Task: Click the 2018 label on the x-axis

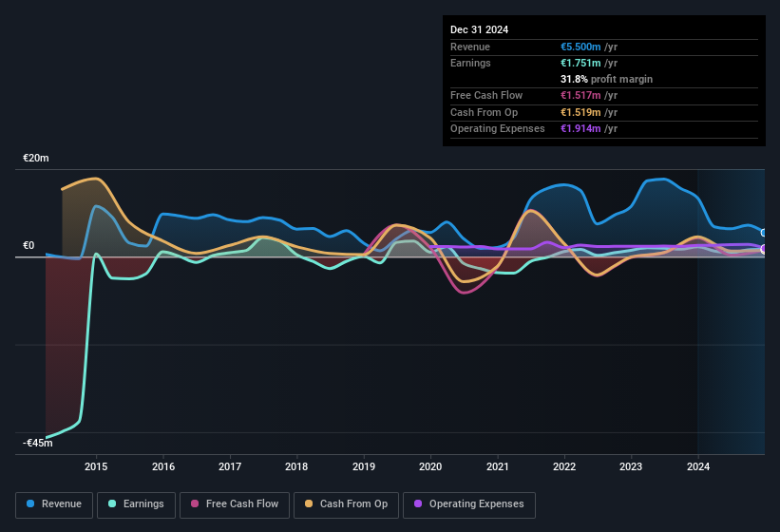Action: [296, 466]
